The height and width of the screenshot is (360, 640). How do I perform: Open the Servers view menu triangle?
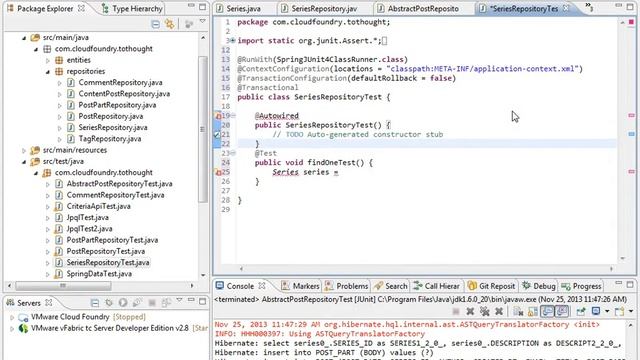179,300
